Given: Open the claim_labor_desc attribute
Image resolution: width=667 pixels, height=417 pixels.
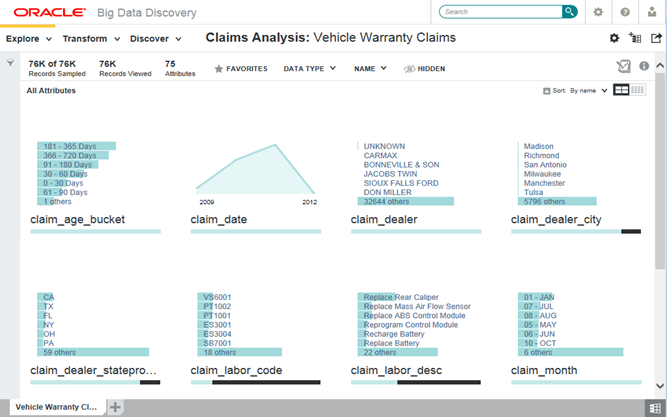Looking at the screenshot, I should click(396, 370).
